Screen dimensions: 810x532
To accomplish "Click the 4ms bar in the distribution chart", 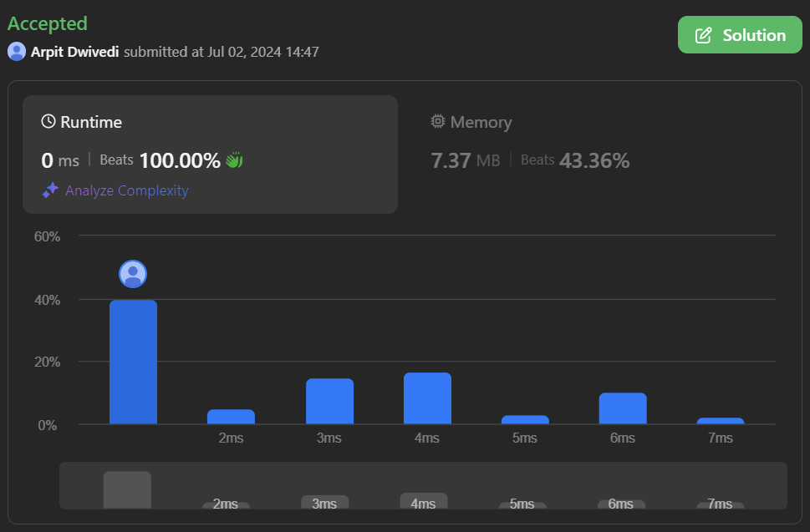I will coord(427,398).
